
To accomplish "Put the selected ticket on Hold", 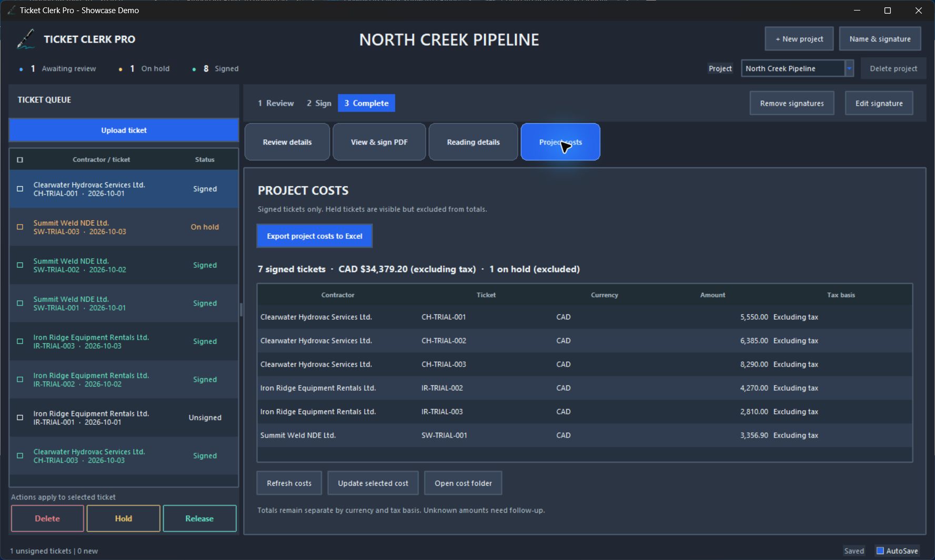I will 124,518.
